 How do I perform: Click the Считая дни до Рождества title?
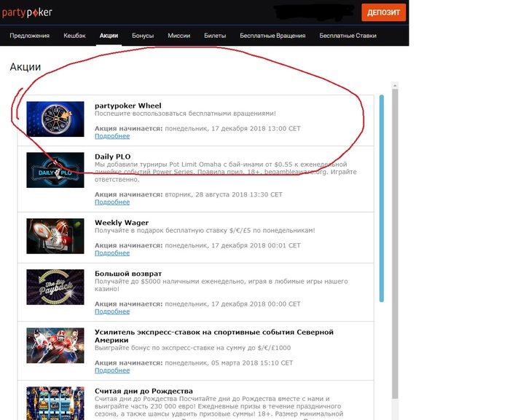[144, 391]
